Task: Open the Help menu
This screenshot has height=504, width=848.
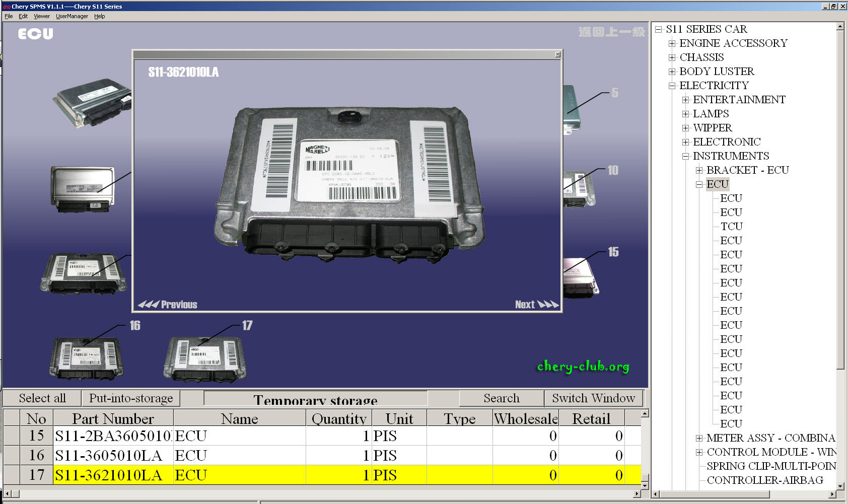Action: coord(100,16)
